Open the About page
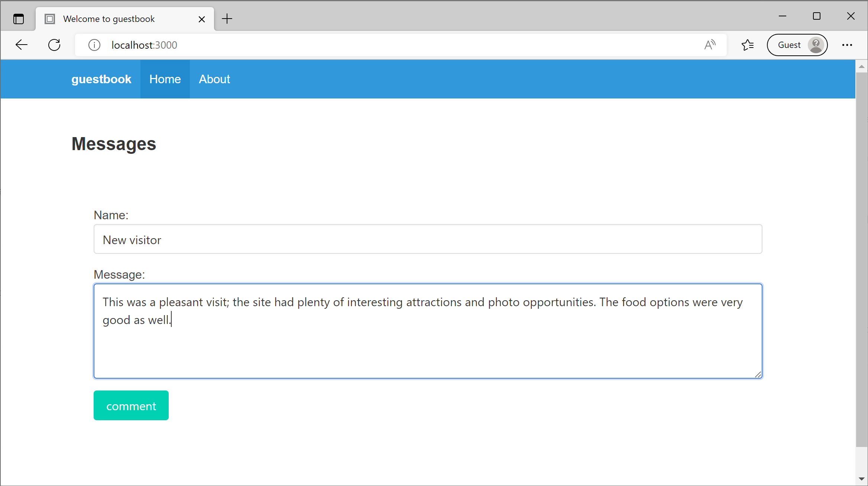This screenshot has height=486, width=868. click(214, 79)
